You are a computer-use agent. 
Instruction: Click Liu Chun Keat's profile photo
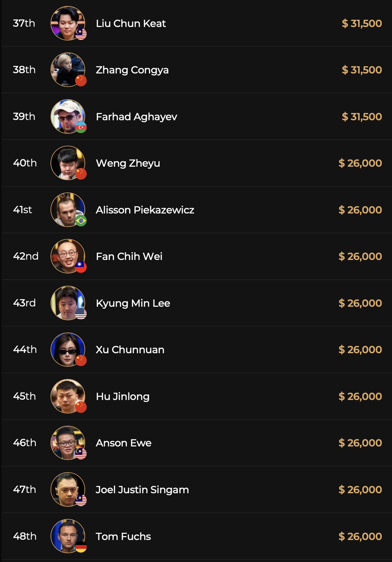point(68,23)
